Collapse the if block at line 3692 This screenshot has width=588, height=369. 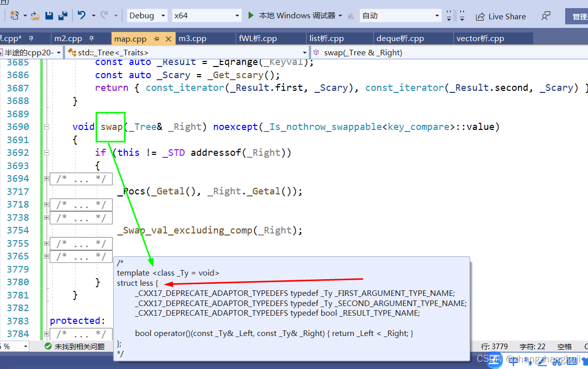[47, 153]
